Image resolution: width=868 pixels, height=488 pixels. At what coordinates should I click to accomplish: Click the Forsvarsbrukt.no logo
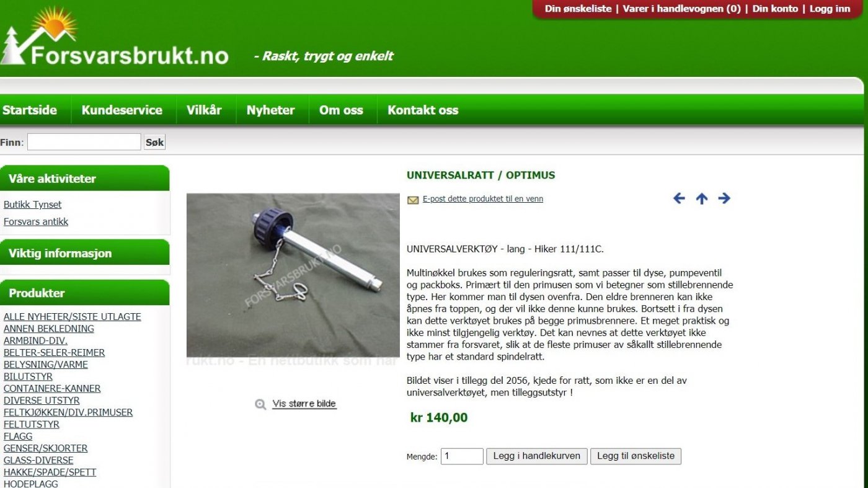tap(115, 38)
